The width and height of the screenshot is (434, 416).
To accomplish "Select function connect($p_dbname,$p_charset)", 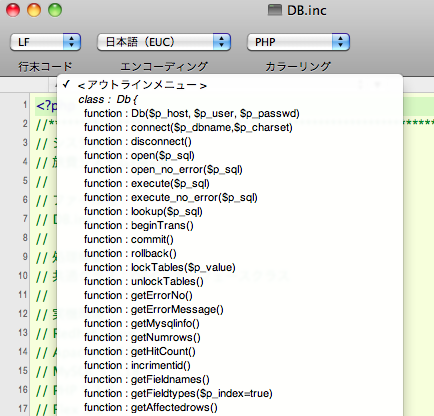I will coord(230,127).
